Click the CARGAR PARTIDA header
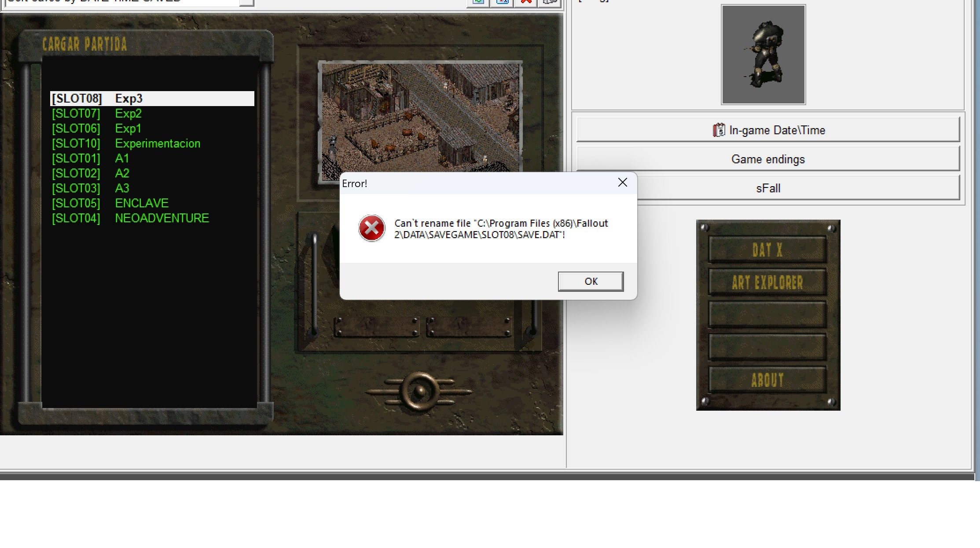Image resolution: width=980 pixels, height=548 pixels. [x=84, y=44]
